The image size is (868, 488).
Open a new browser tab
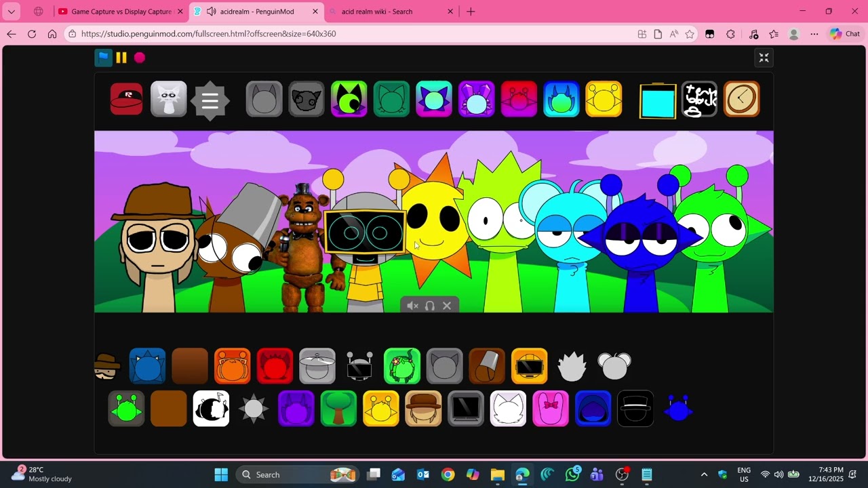(x=471, y=12)
